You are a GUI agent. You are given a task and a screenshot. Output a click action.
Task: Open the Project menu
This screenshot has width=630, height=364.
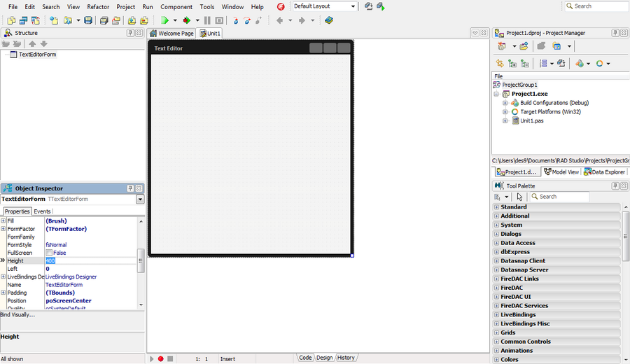[126, 7]
